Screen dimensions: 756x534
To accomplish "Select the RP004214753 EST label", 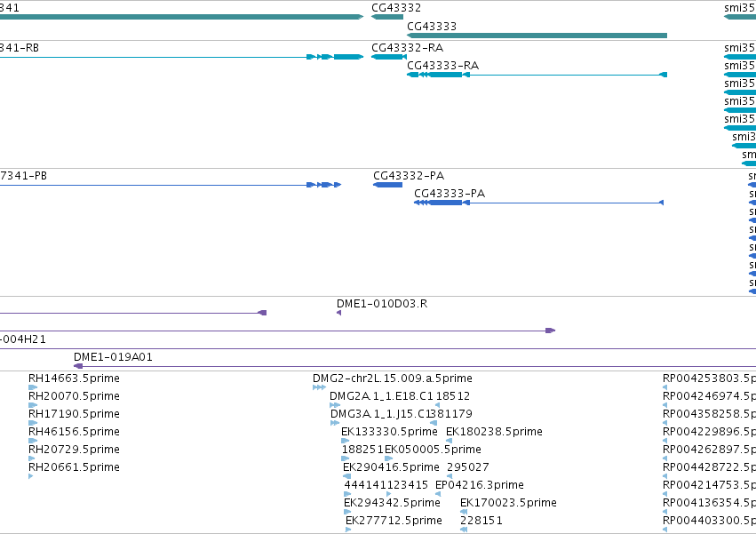I will click(x=709, y=485).
